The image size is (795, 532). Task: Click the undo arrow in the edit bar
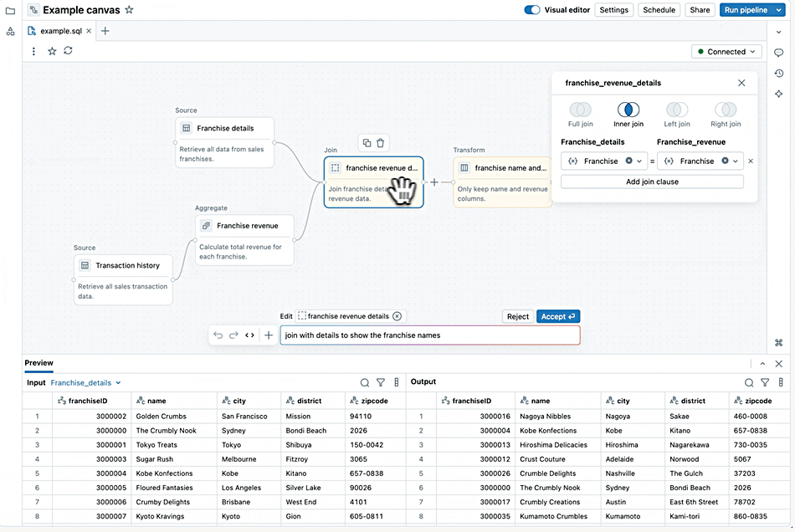pyautogui.click(x=218, y=335)
